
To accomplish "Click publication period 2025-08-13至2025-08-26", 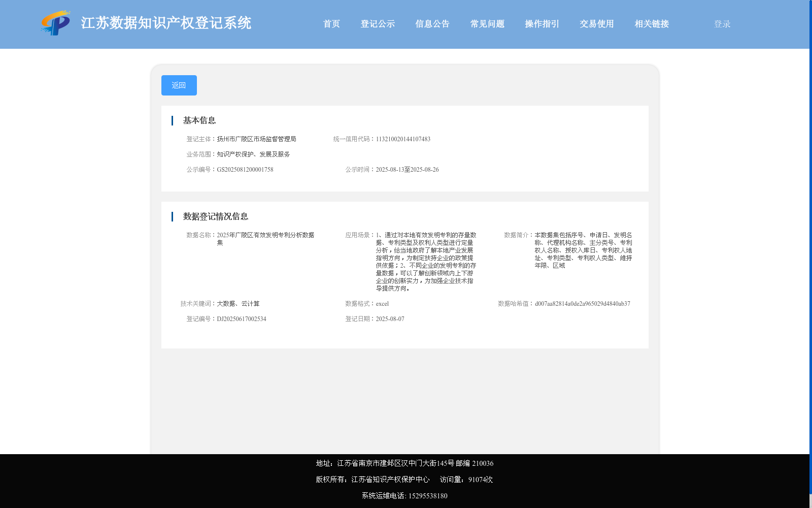I will pos(407,170).
